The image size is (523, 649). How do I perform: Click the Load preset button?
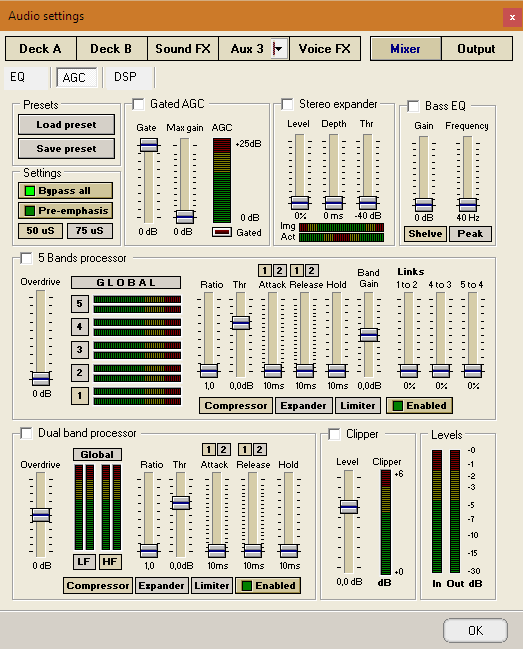(66, 125)
